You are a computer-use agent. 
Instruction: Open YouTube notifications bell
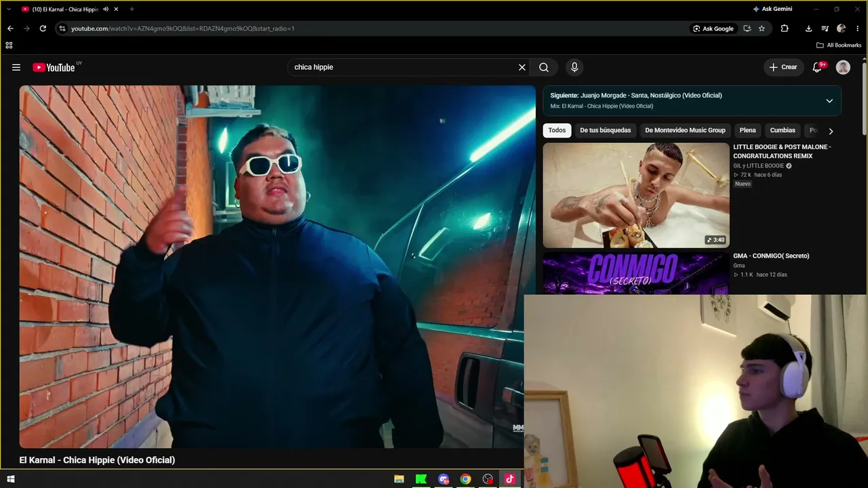817,67
